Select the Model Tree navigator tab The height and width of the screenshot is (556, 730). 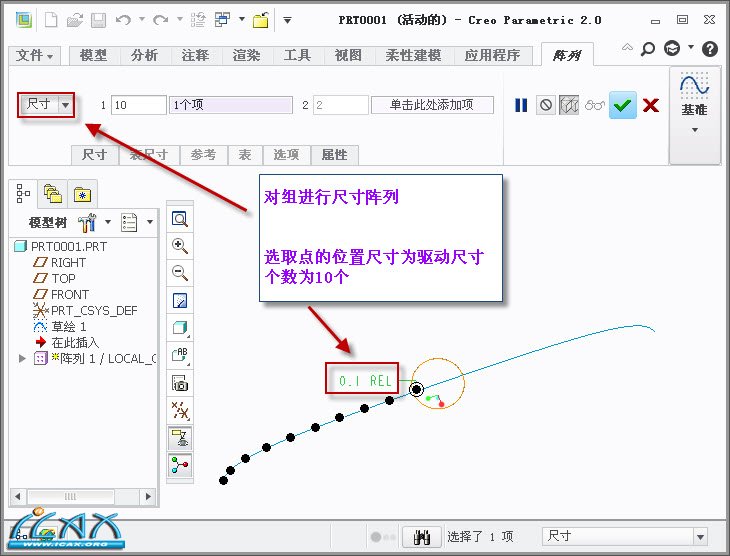pyautogui.click(x=23, y=193)
